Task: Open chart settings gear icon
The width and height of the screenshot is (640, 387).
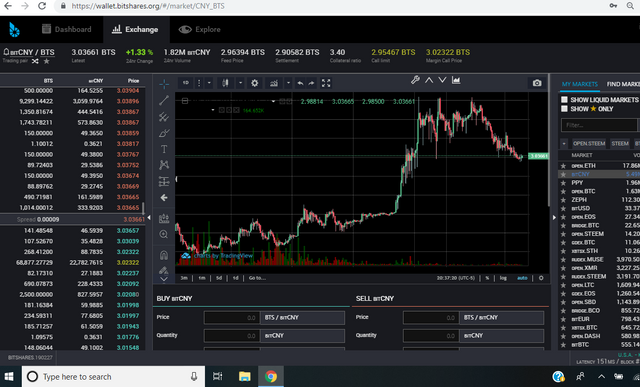Action: pyautogui.click(x=255, y=83)
